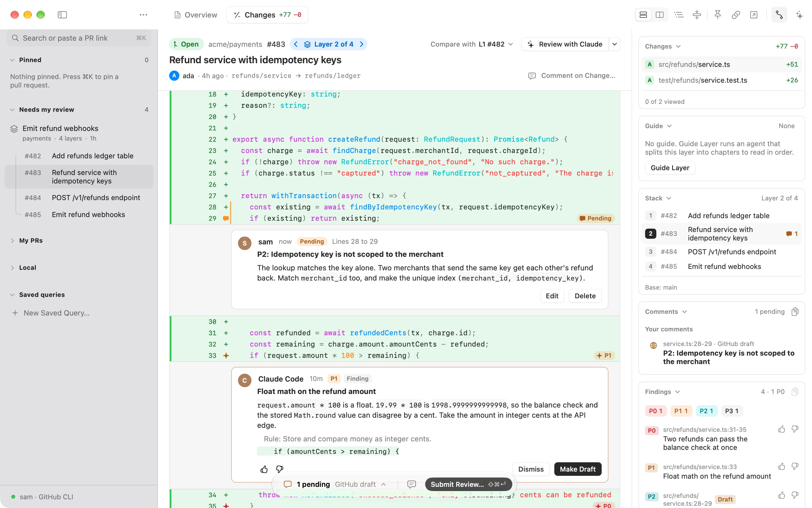The width and height of the screenshot is (812, 508).
Task: Filter findings by P1
Action: click(x=681, y=411)
